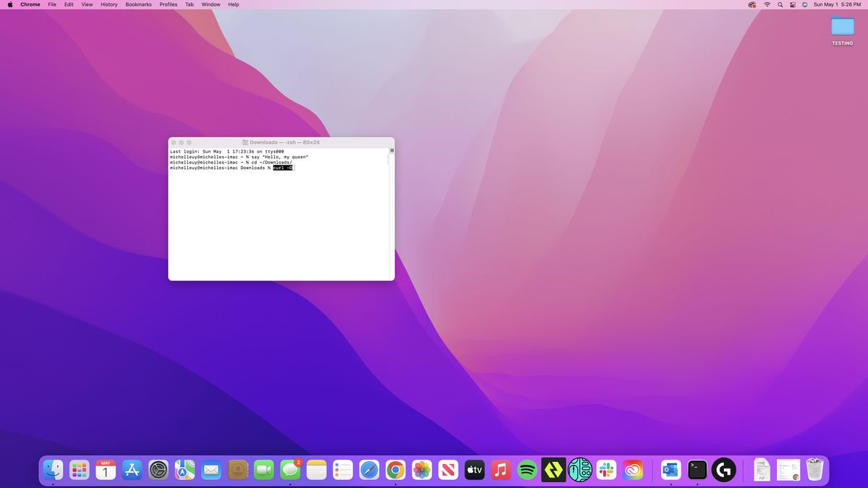Open the History menu
This screenshot has height=488, width=868.
tap(109, 4)
